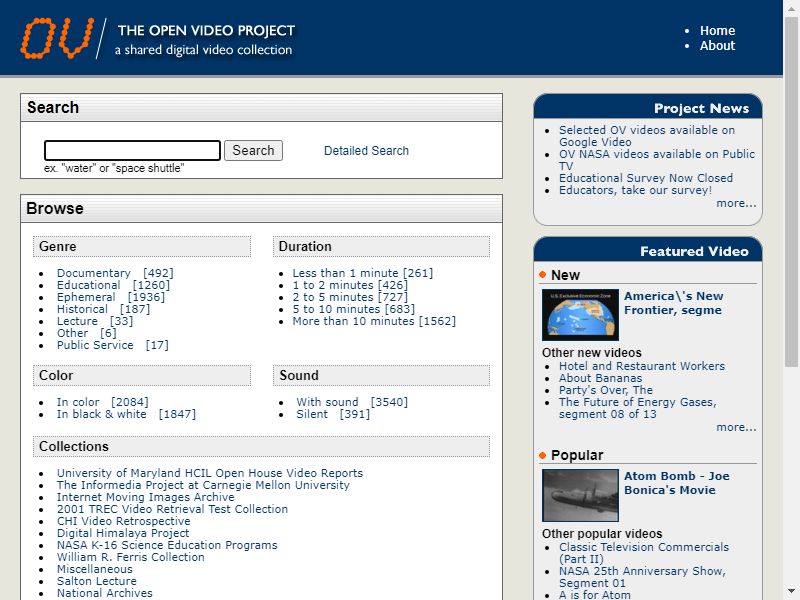Open the Home navigation link

(717, 31)
